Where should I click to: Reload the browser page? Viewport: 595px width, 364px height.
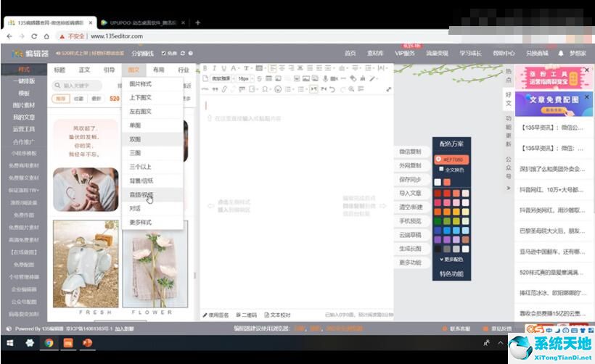[34, 36]
